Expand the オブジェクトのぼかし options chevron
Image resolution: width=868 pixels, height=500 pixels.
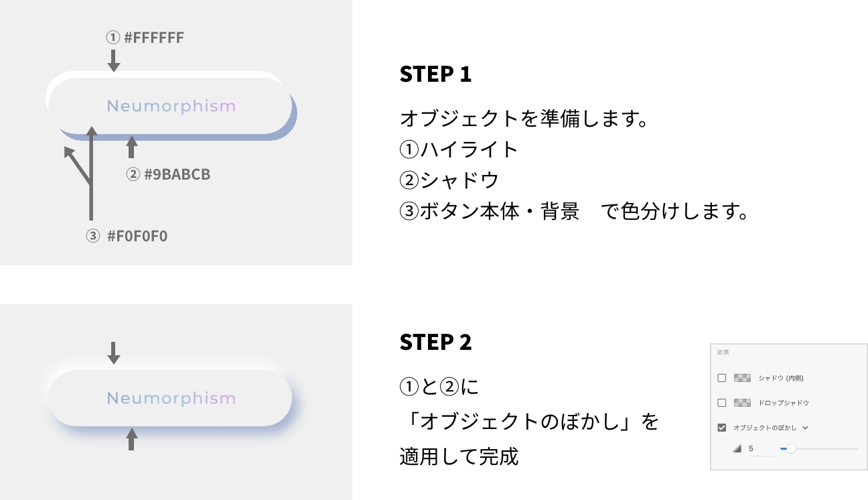[x=805, y=427]
